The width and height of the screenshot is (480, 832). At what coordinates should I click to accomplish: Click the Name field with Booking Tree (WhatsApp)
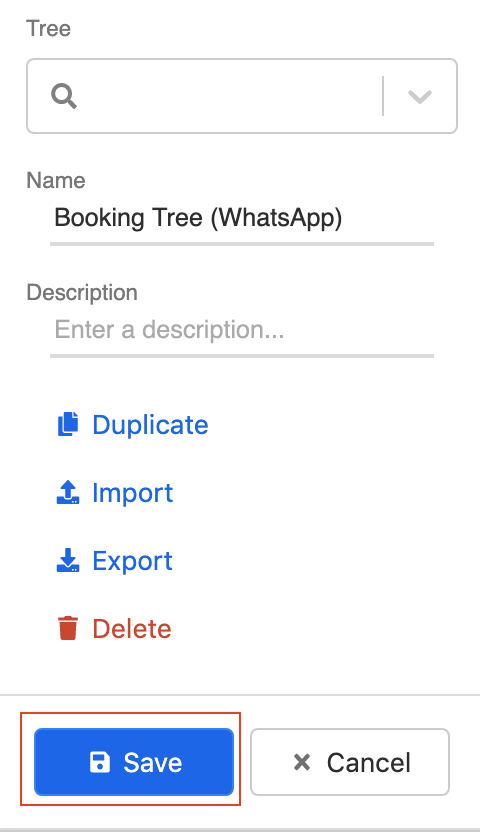(x=242, y=218)
